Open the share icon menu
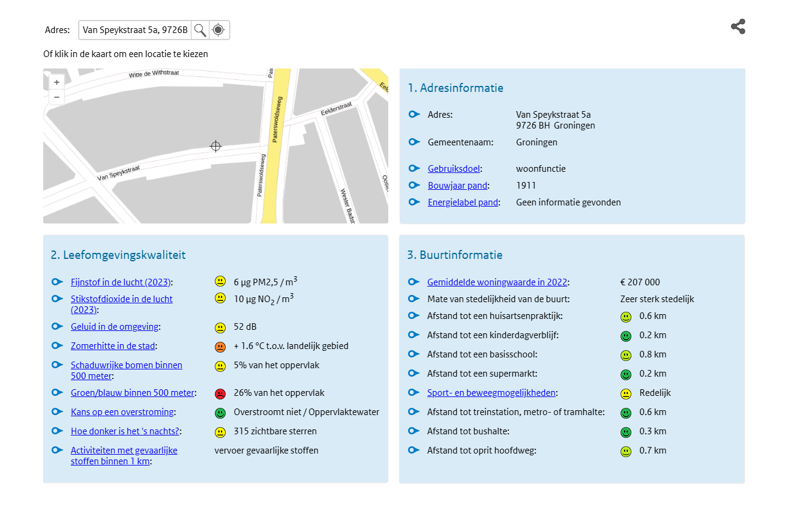The height and width of the screenshot is (516, 812). click(738, 26)
